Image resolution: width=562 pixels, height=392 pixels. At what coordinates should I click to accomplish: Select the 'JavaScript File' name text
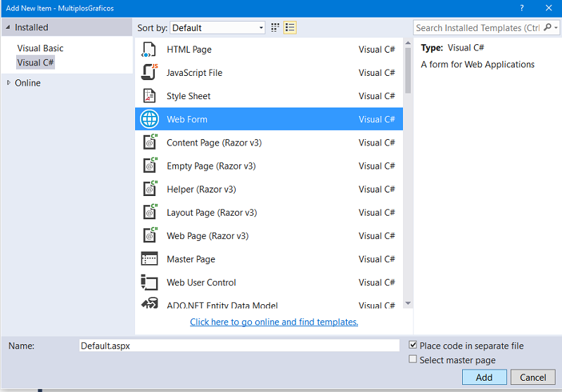click(x=194, y=72)
